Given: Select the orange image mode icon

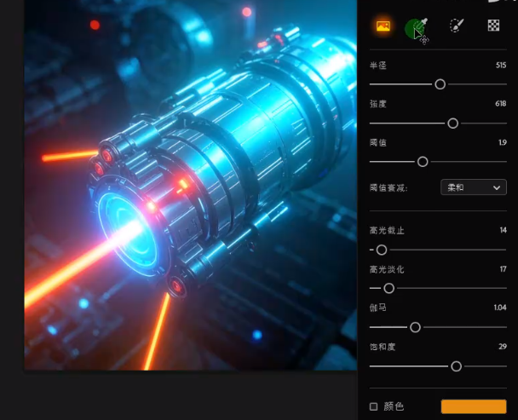Looking at the screenshot, I should [x=383, y=26].
